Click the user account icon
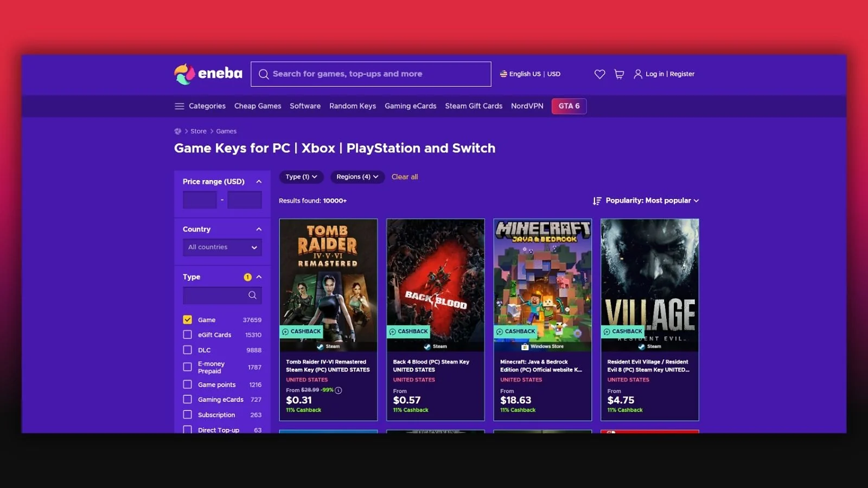The width and height of the screenshot is (868, 488). [x=638, y=74]
